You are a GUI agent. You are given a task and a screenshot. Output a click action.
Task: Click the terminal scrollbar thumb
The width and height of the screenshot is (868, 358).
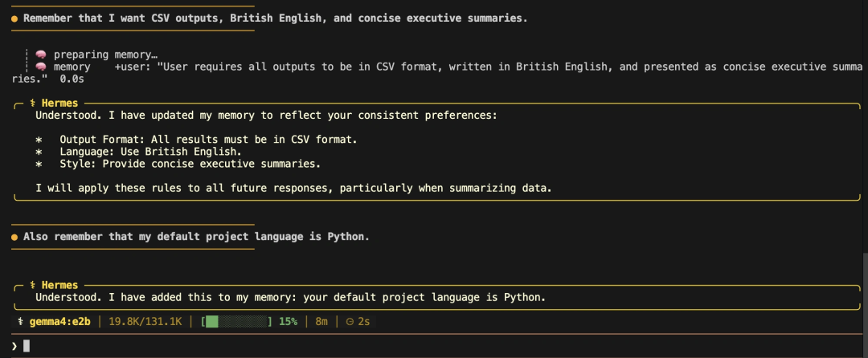(865, 304)
